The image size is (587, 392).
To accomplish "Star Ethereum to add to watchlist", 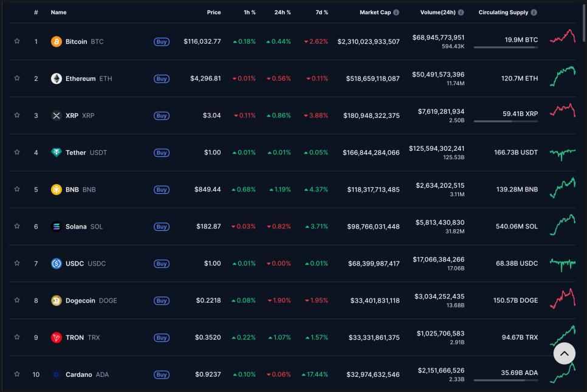I will 17,78.
